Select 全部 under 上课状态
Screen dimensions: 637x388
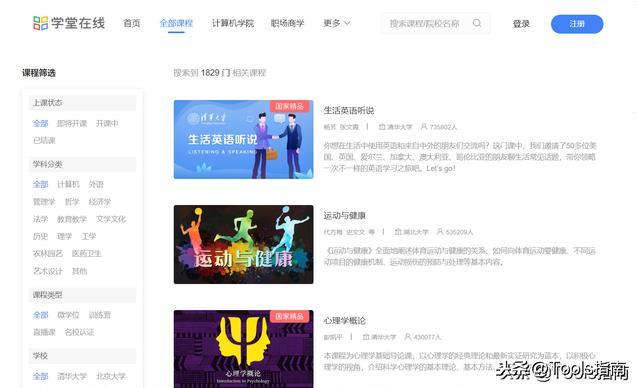point(41,123)
